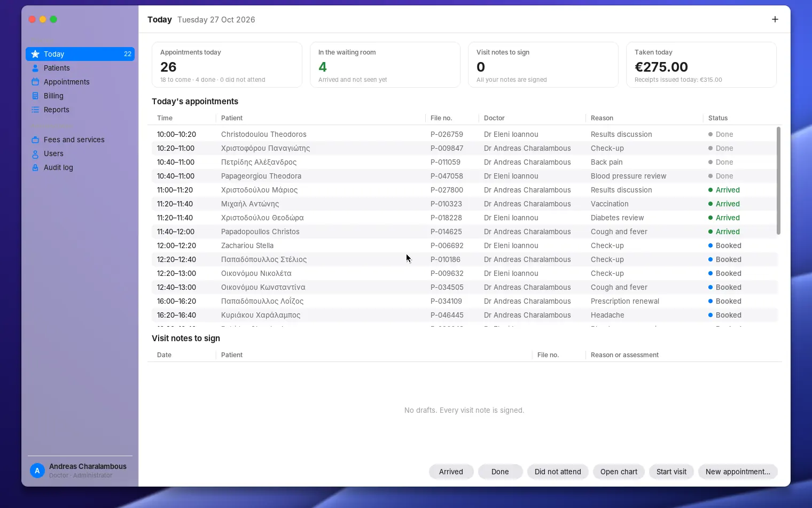Click the Headache reason cell
812x508 pixels.
607,315
